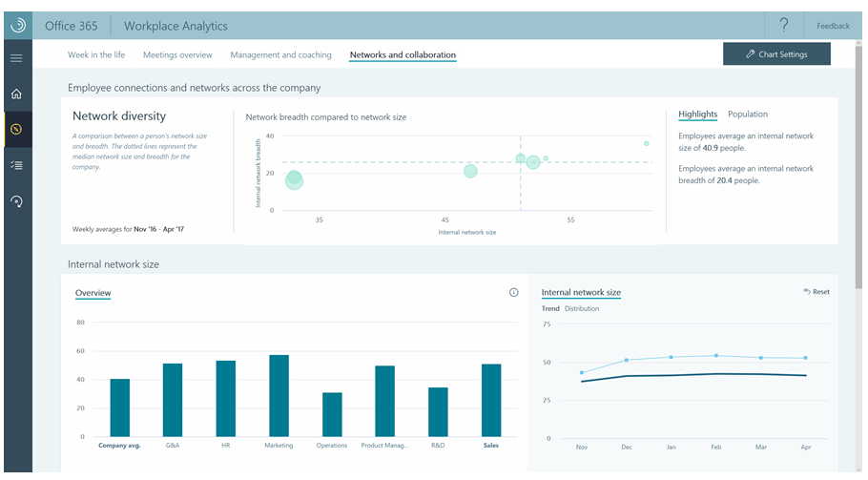868x480 pixels.
Task: Click the circular refresh icon in sidebar
Action: point(16,201)
